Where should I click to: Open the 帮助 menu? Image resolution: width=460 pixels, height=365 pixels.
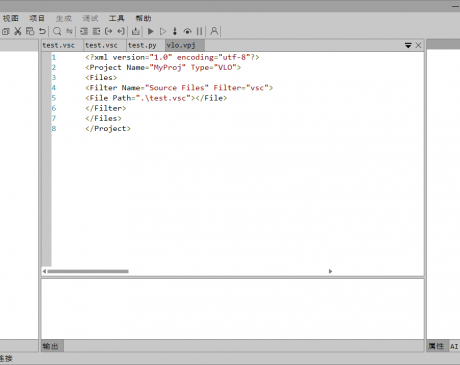click(x=143, y=18)
